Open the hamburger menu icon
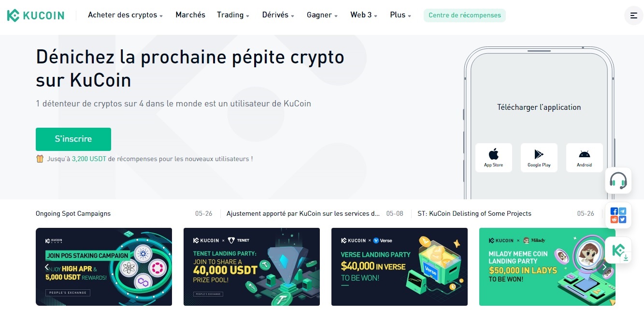Screen dimensions: 644x313 click(x=634, y=15)
